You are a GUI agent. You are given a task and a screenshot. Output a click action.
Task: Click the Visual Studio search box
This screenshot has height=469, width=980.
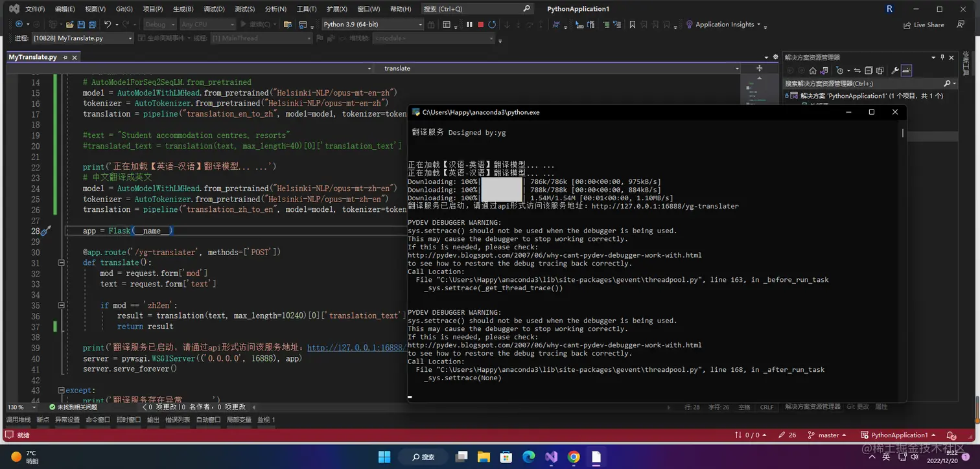pyautogui.click(x=477, y=9)
